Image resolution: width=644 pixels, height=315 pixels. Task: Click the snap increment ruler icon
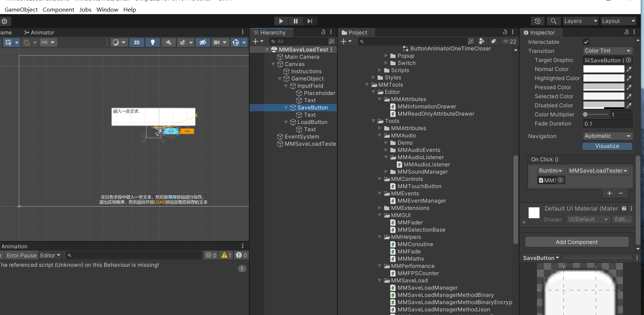coord(44,42)
